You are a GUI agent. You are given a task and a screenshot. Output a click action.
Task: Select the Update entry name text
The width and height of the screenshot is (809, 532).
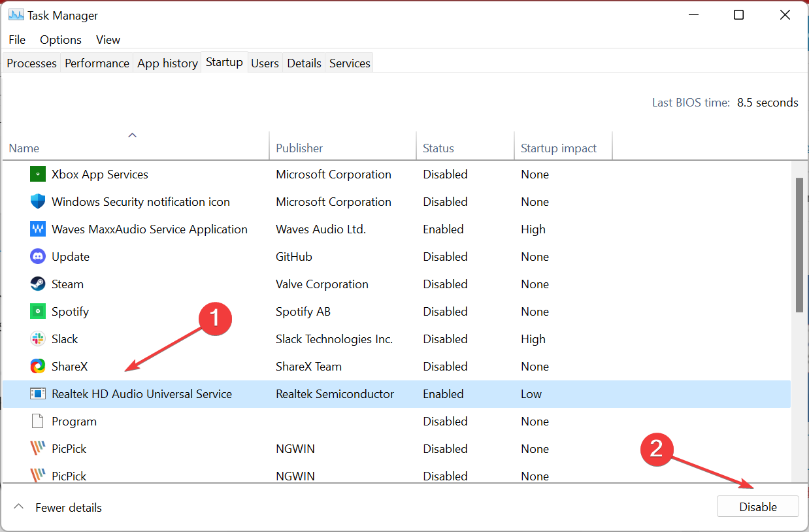tap(71, 257)
